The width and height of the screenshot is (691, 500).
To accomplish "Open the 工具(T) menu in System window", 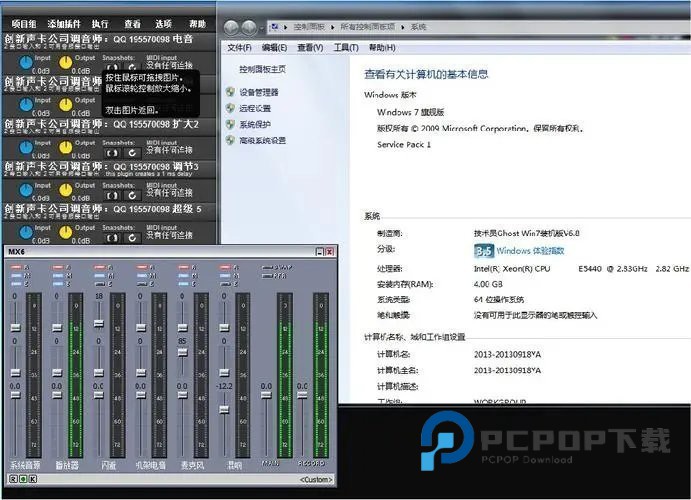I will coord(346,48).
